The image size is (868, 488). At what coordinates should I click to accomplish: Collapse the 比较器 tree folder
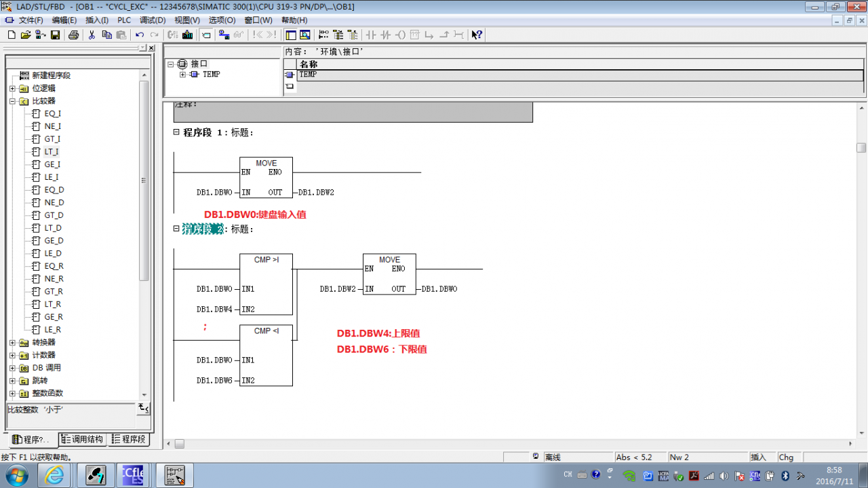(x=12, y=101)
